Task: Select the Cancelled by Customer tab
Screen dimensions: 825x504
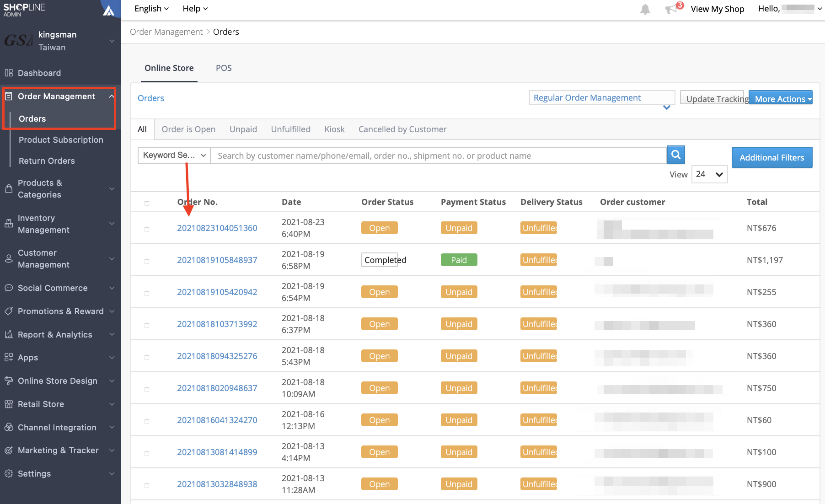Action: [402, 129]
